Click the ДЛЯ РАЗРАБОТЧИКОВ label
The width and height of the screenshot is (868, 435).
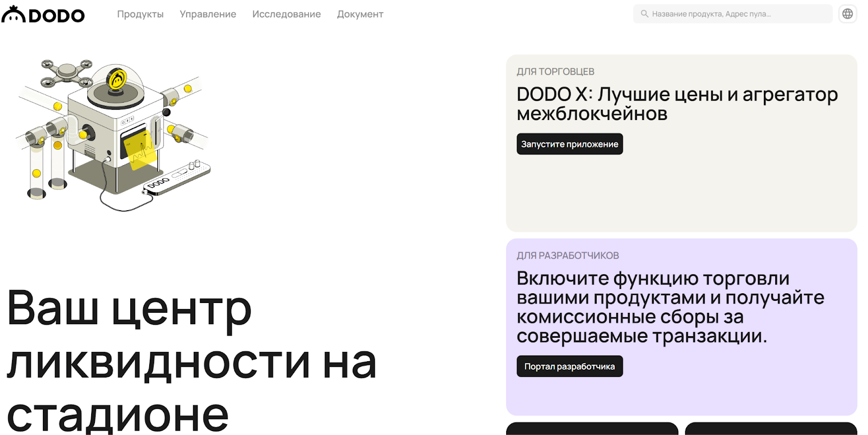pyautogui.click(x=567, y=256)
